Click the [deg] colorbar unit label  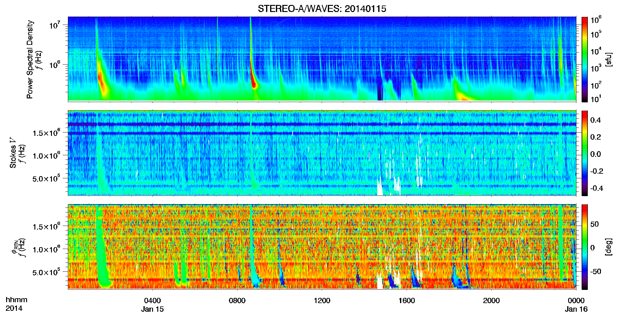[608, 247]
